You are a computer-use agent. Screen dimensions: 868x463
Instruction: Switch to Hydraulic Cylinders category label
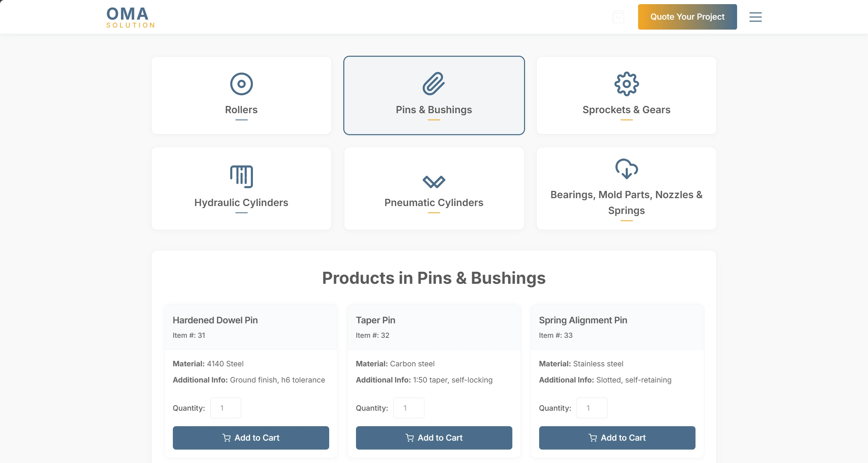pos(241,203)
